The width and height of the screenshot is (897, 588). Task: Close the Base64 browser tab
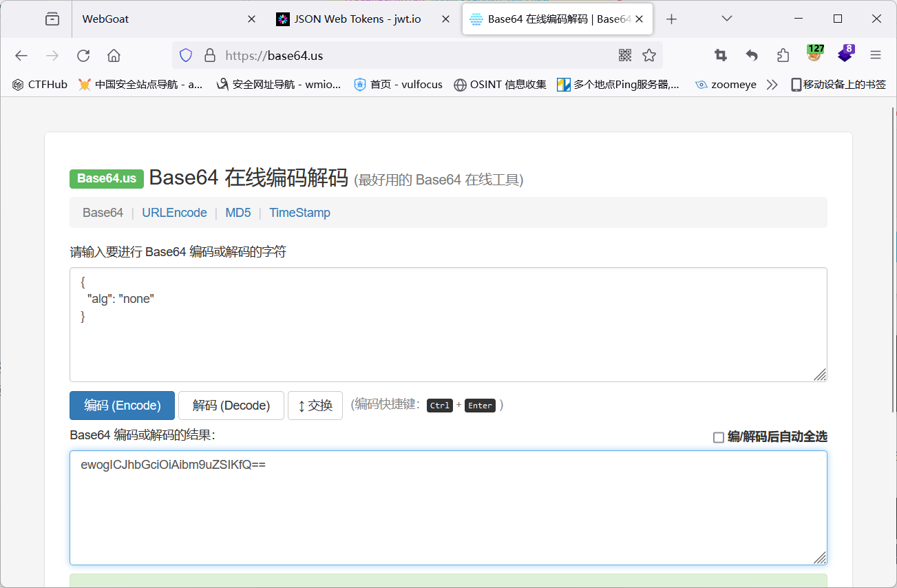click(x=640, y=19)
